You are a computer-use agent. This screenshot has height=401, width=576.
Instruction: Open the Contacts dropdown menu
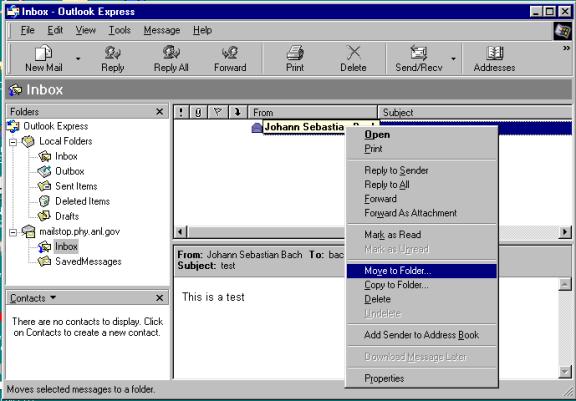33,298
